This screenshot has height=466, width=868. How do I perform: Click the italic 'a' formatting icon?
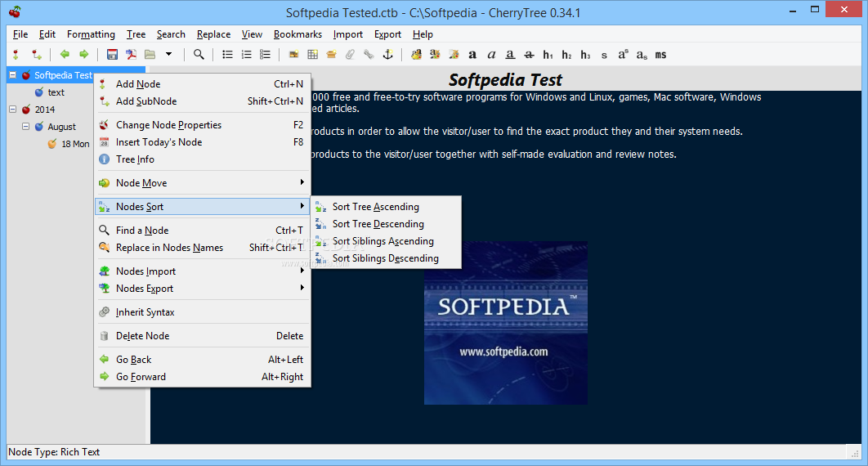click(491, 54)
